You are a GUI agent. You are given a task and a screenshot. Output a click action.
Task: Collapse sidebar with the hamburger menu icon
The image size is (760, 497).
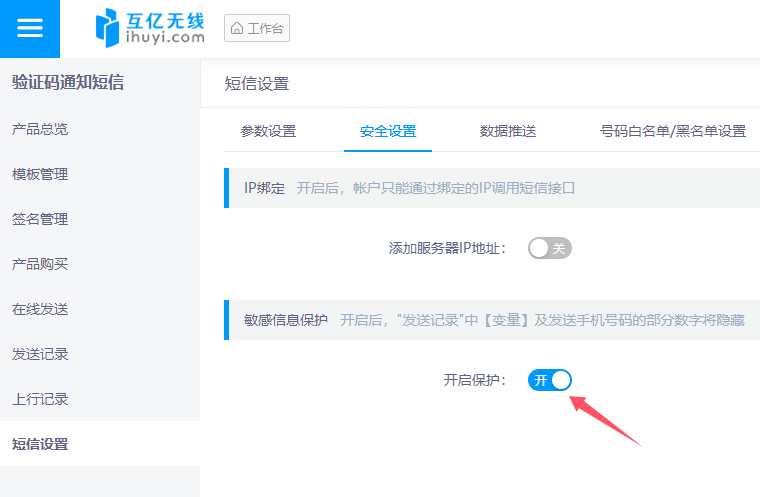tap(30, 28)
